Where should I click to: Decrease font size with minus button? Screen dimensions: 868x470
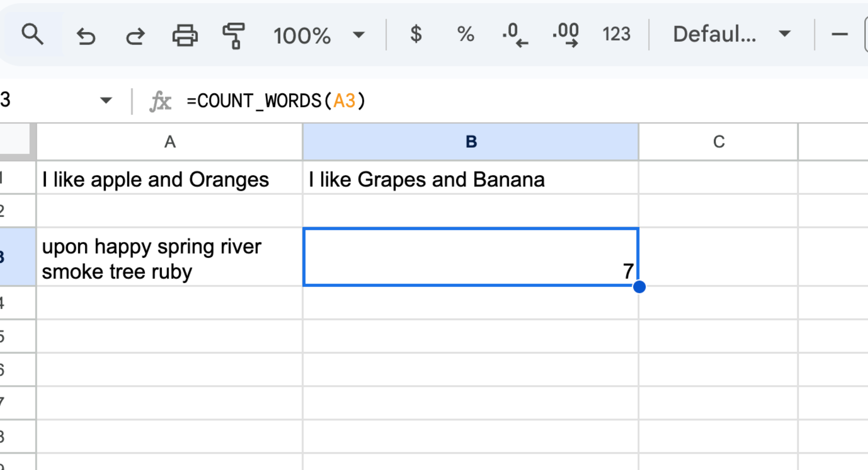coord(839,34)
